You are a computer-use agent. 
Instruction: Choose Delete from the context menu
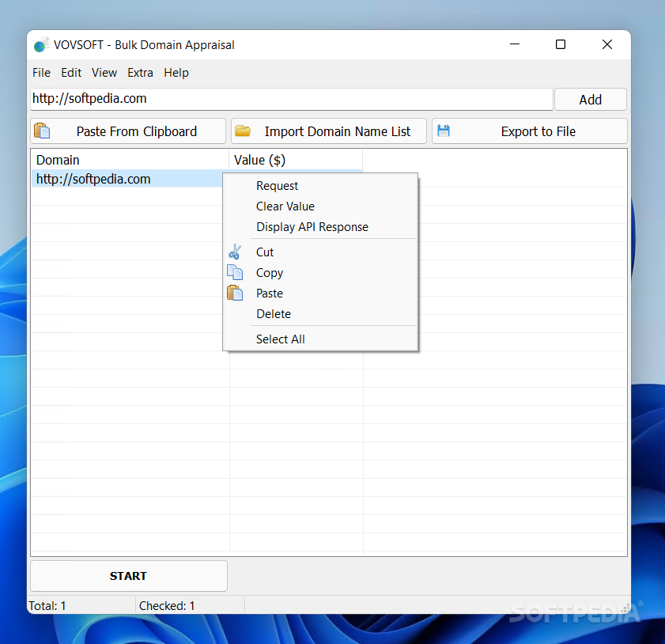pos(320,314)
